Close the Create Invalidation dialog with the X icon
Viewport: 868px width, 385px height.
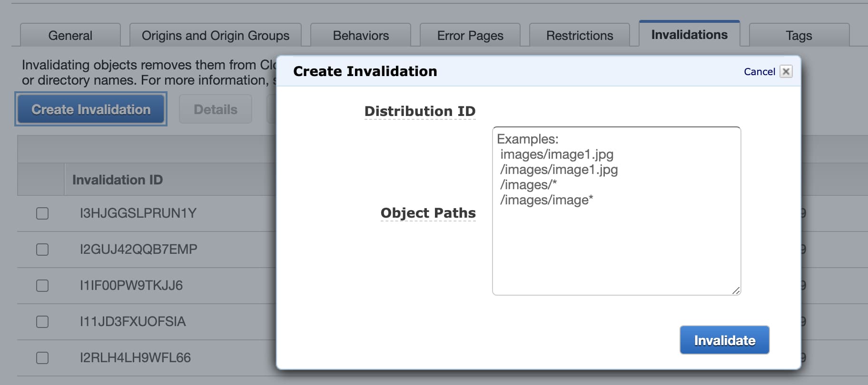pyautogui.click(x=786, y=71)
